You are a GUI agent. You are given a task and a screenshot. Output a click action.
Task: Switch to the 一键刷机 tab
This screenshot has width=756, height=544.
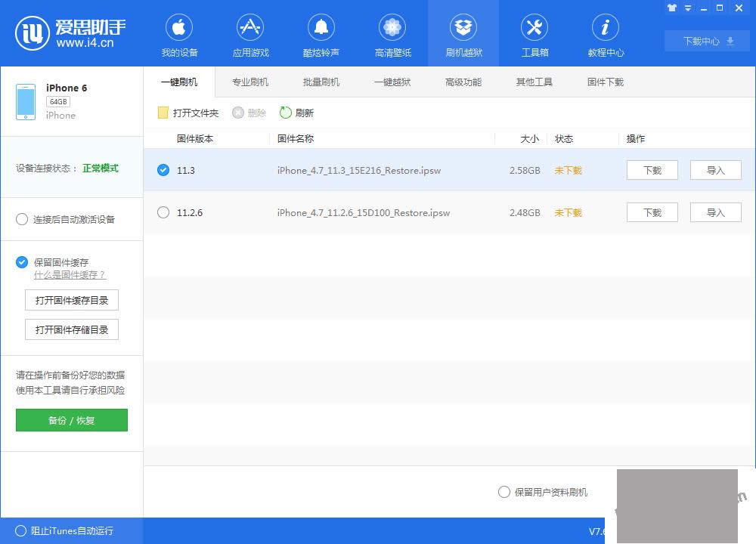pos(179,82)
